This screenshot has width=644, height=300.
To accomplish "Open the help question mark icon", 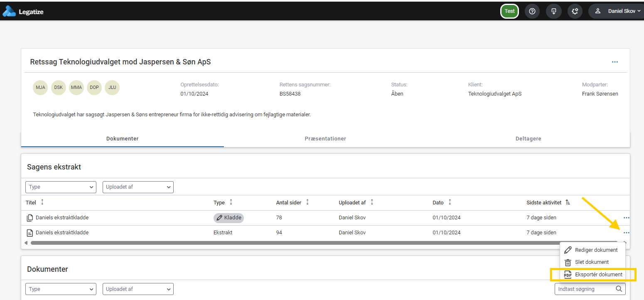I will 532,11.
